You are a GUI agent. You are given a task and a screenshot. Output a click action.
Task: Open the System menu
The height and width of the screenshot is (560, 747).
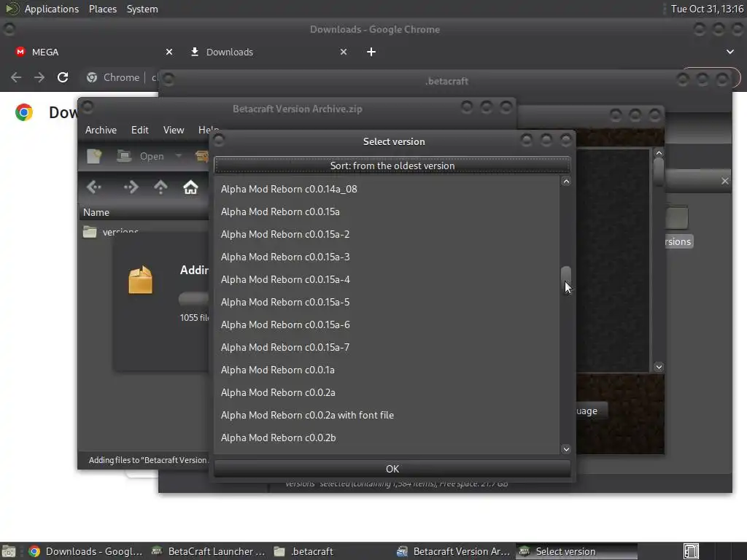tap(142, 9)
